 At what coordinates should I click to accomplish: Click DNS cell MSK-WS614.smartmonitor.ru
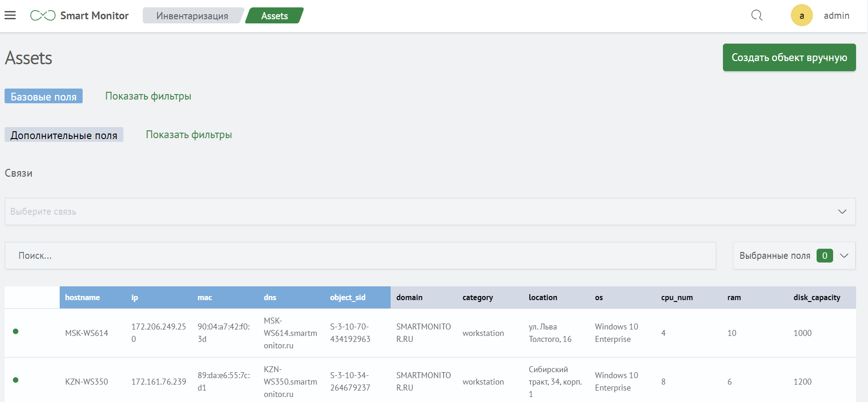pos(291,333)
